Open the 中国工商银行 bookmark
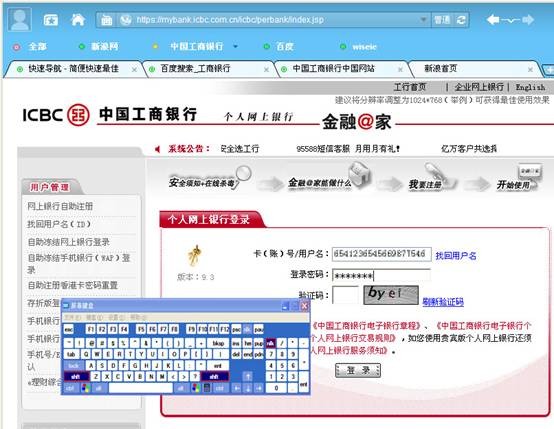 (196, 46)
